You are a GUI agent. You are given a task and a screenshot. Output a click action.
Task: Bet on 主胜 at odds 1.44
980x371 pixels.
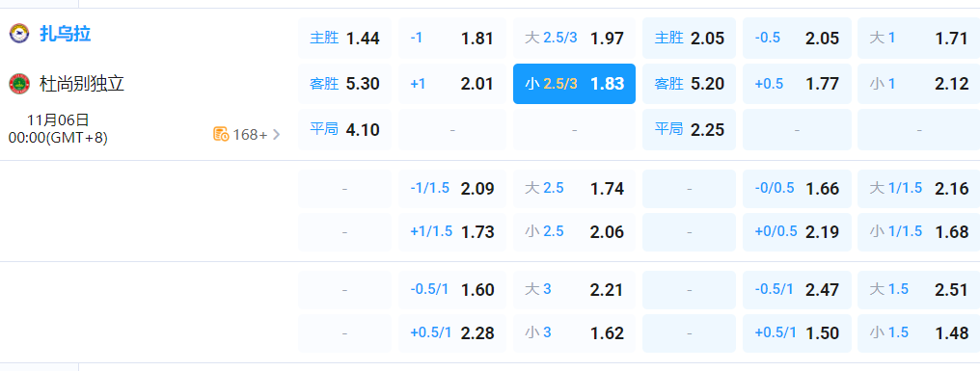[x=345, y=39]
